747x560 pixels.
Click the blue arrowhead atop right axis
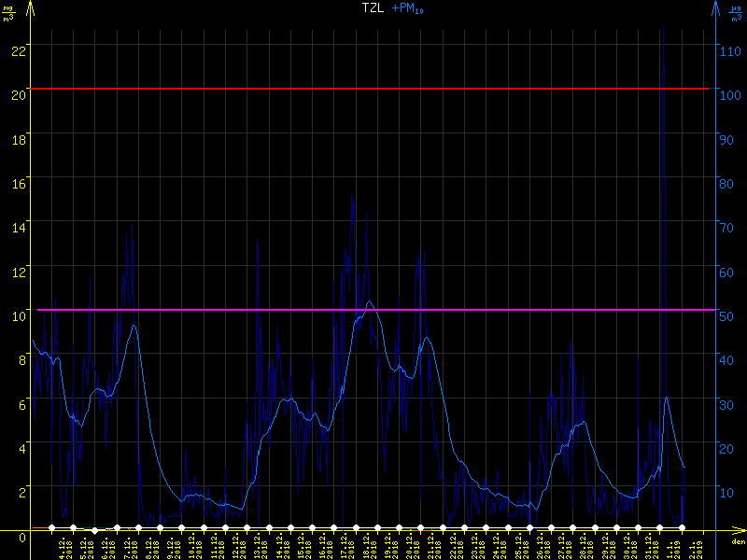tap(715, 6)
